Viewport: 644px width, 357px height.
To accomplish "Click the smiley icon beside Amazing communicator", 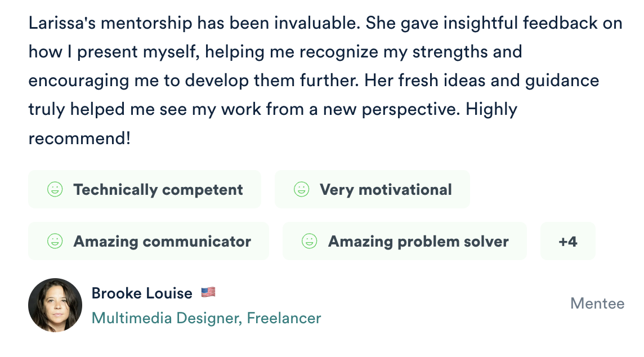I will click(x=55, y=242).
